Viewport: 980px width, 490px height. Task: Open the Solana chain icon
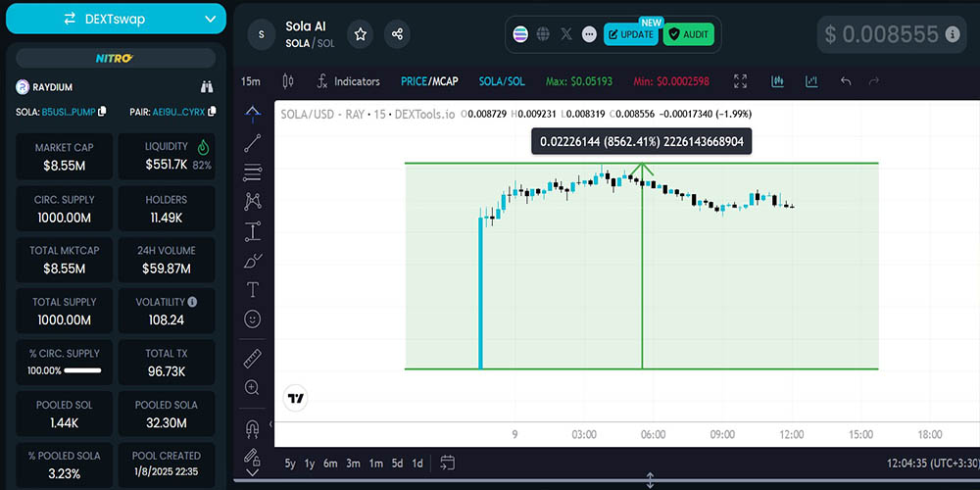[x=520, y=34]
